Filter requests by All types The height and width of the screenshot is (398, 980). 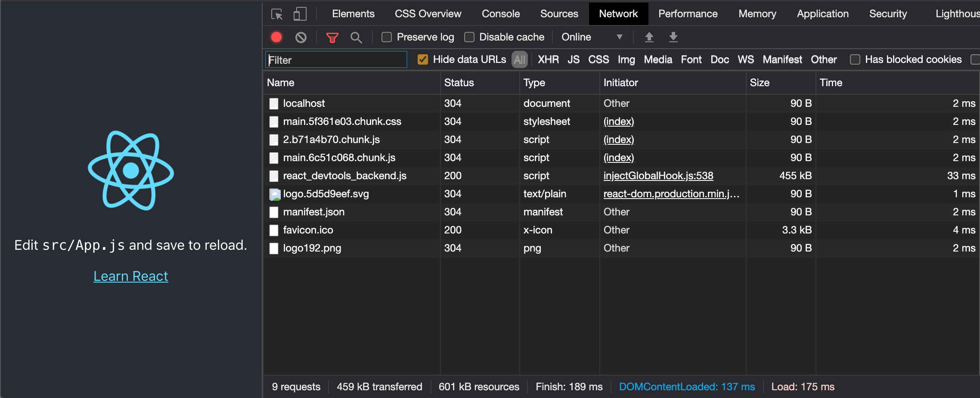tap(520, 59)
